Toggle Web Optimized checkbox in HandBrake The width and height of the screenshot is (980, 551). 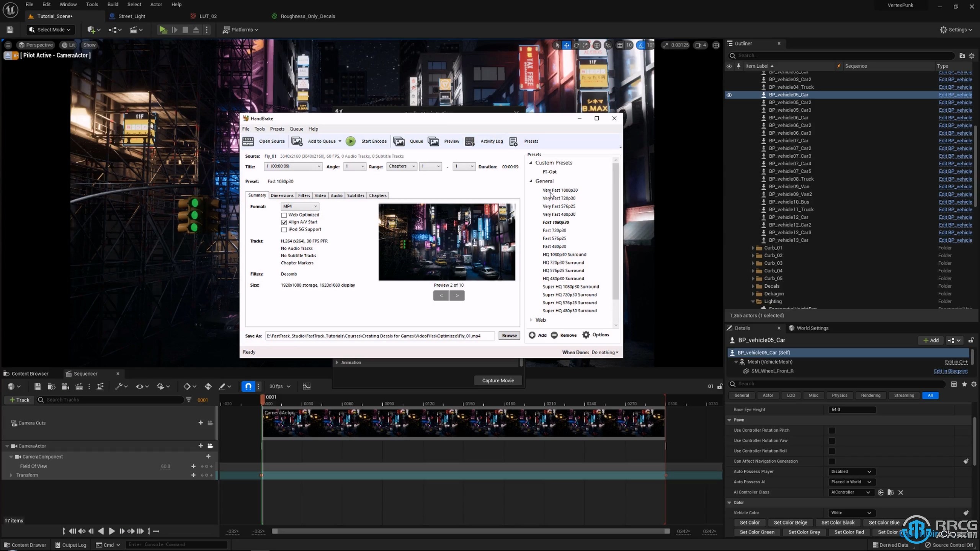[284, 214]
